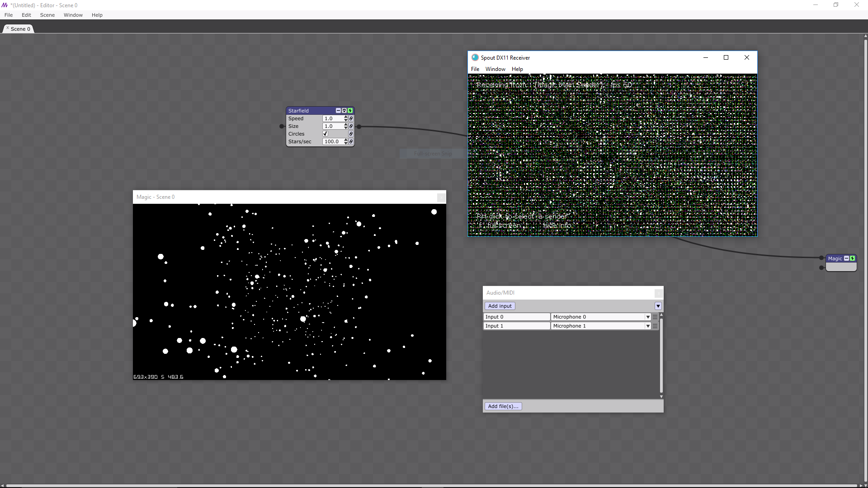Screen dimensions: 868x488
Task: Close the Spout DX11 Receiver window
Action: coord(747,57)
